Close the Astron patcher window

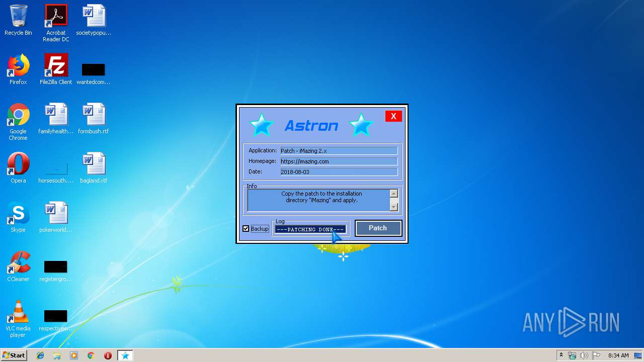393,116
